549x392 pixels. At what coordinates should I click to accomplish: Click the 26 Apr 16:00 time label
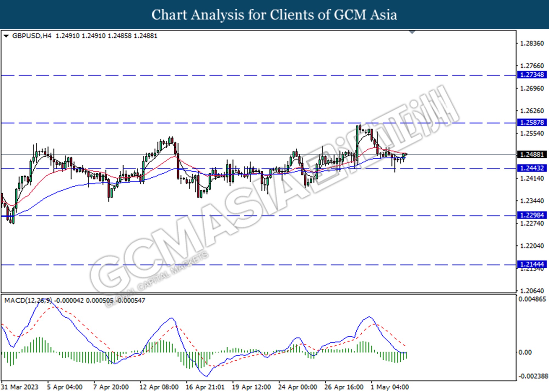click(x=344, y=387)
